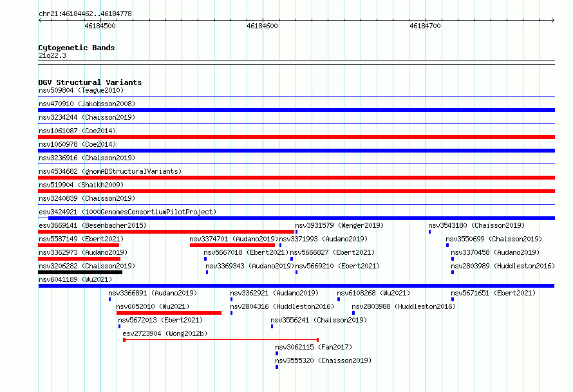
Task: Click the nsv6052010 (Wu2021) text label
Action: [153, 306]
